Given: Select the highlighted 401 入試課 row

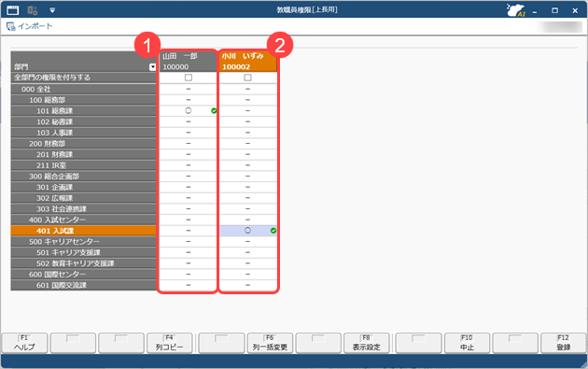Looking at the screenshot, I should pos(83,231).
